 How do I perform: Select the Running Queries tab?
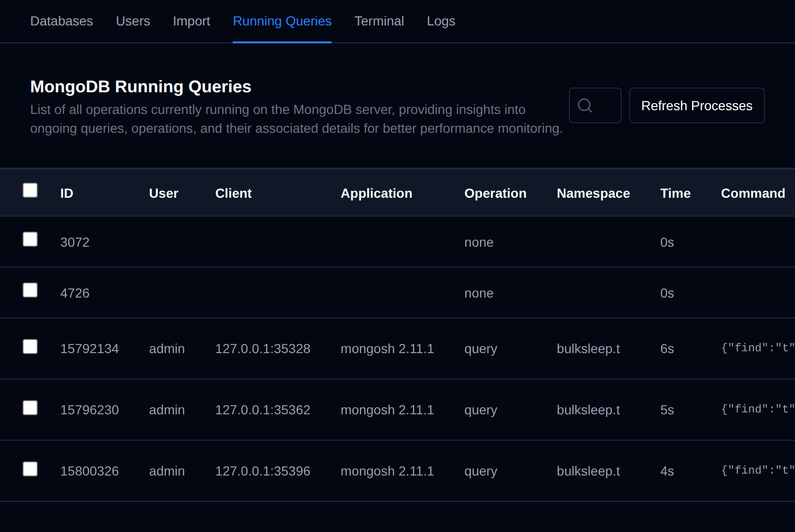(282, 21)
